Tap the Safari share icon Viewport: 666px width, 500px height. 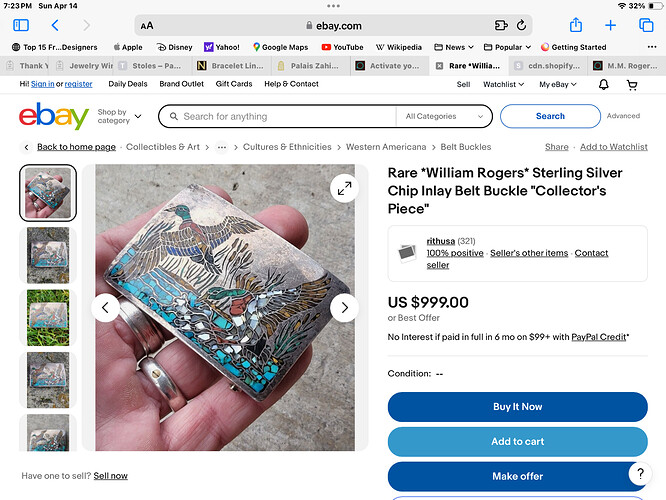tap(575, 25)
